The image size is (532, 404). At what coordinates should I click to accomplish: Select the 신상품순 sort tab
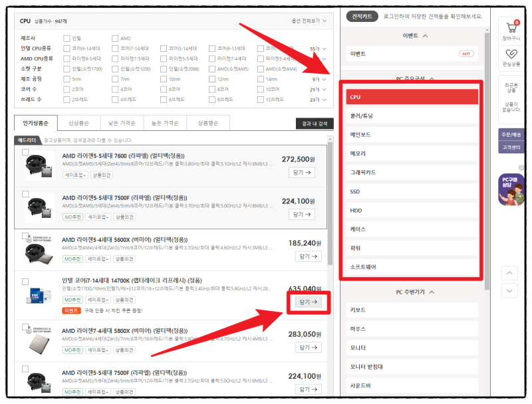click(x=78, y=123)
